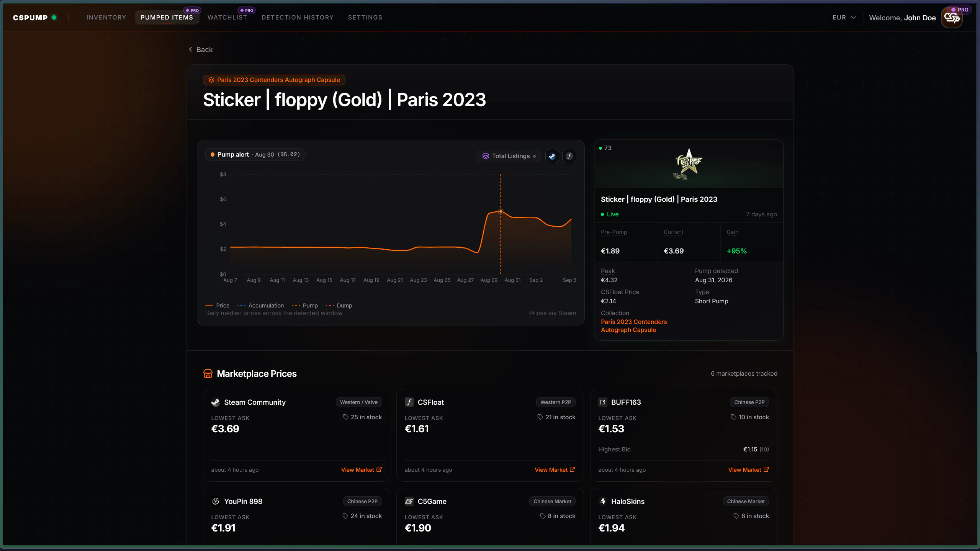Image resolution: width=980 pixels, height=551 pixels.
Task: Click HaloSkins Chinese Market tag
Action: 746,502
